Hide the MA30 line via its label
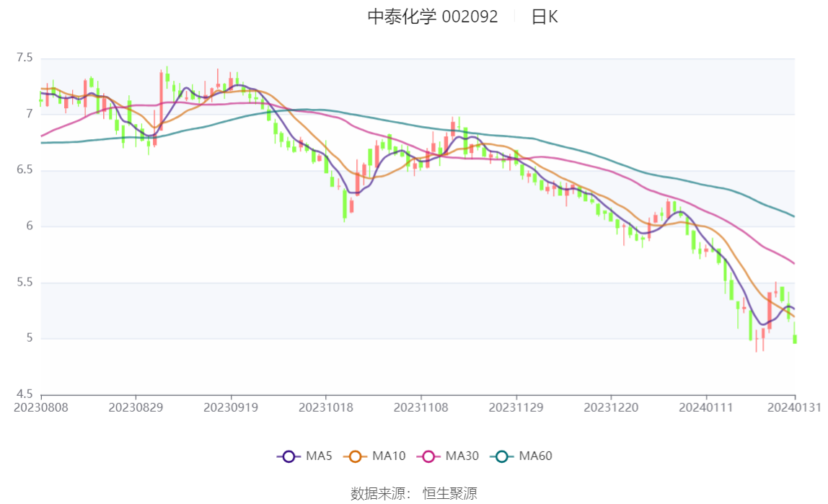The image size is (828, 504). 462,456
